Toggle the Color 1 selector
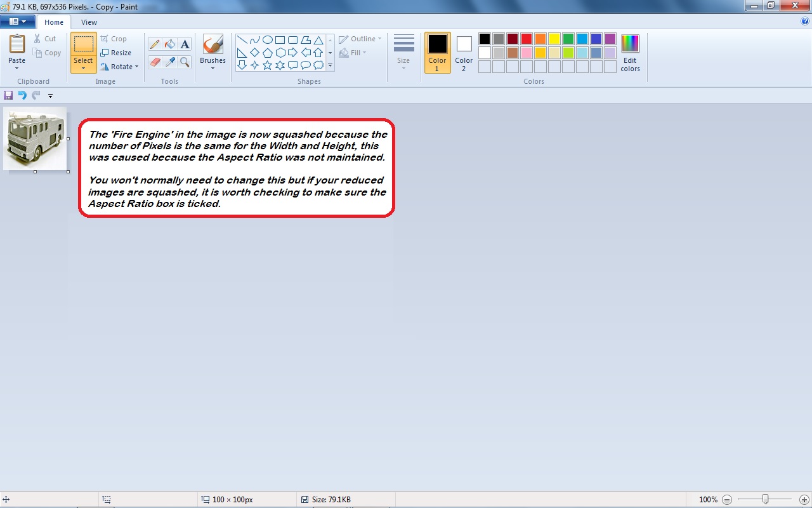The width and height of the screenshot is (812, 508). click(437, 52)
